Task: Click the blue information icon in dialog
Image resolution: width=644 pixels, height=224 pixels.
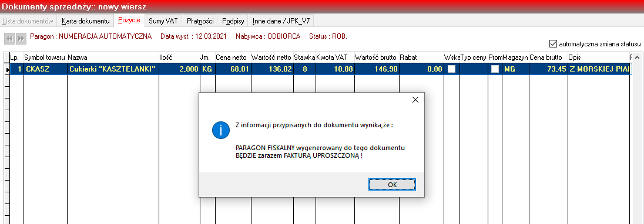Action: pos(220,131)
